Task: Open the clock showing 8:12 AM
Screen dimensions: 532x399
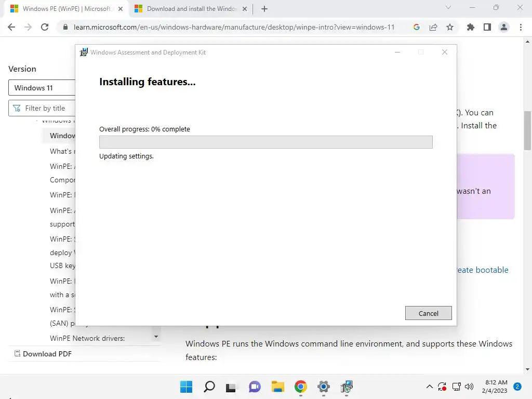Action: click(495, 387)
